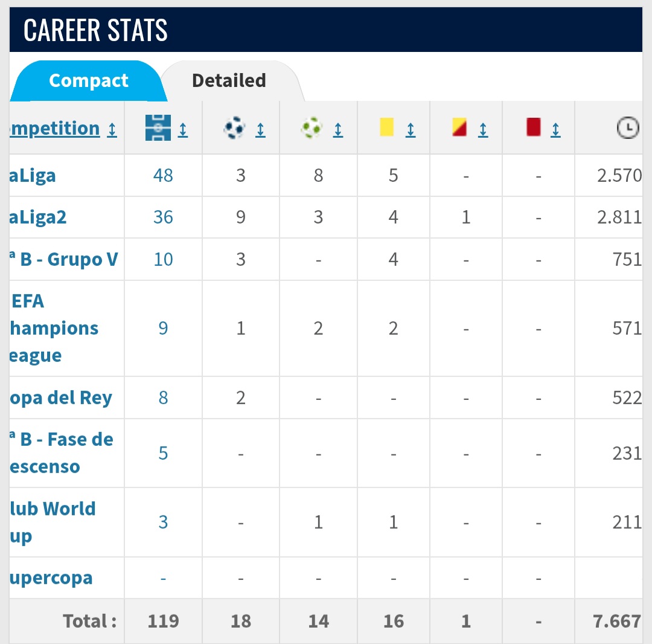Sort table by Competition column arrow
This screenshot has width=652, height=644.
[112, 129]
